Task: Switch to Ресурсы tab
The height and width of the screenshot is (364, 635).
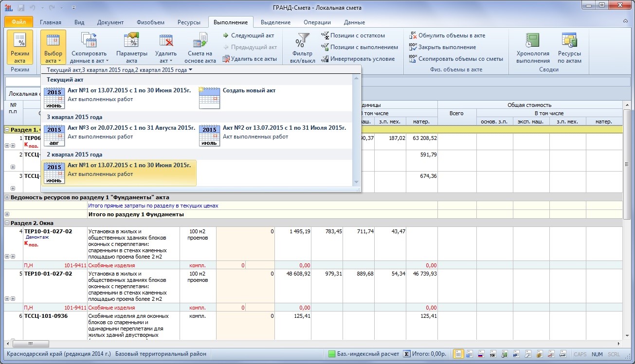Action: [x=189, y=22]
